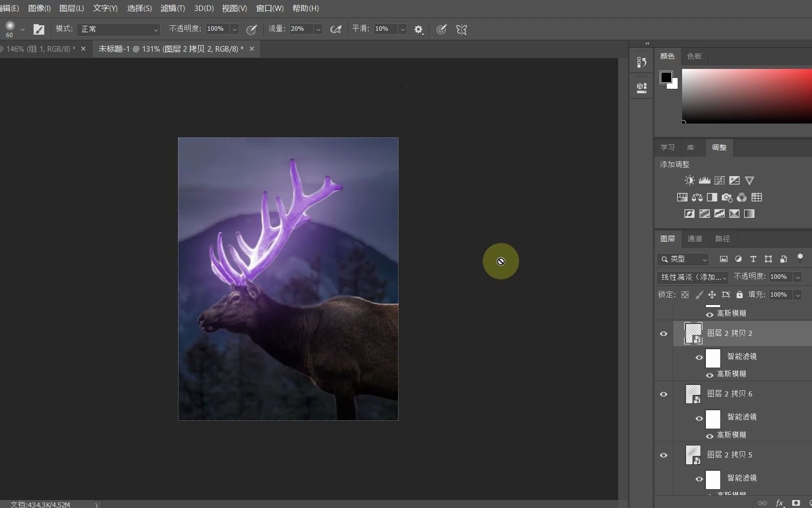Add Vibrance adjustment layer
The image size is (812, 508).
click(x=750, y=181)
